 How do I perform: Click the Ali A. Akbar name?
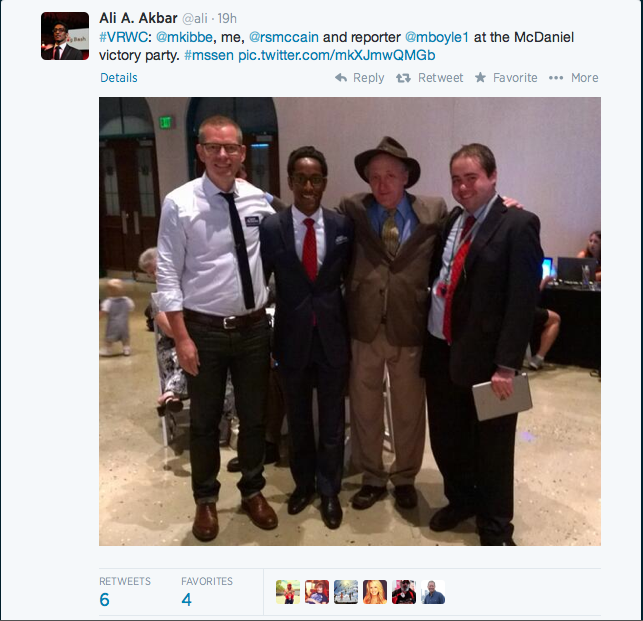tap(138, 18)
